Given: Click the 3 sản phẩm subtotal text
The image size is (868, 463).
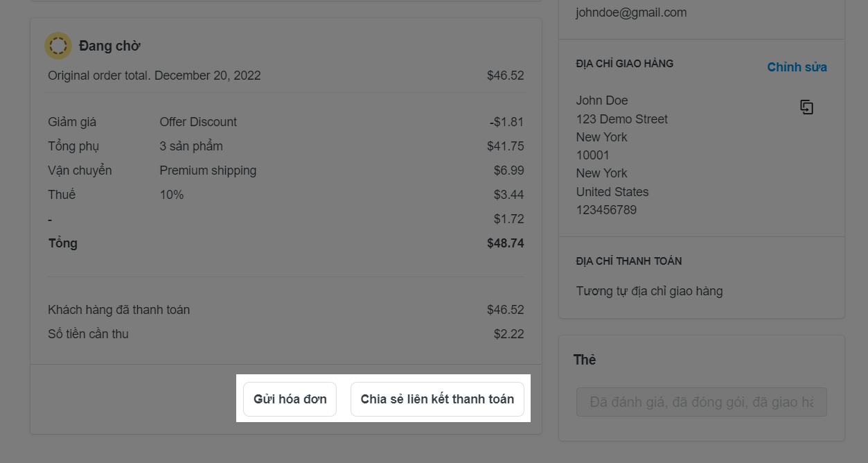Looking at the screenshot, I should coord(191,146).
